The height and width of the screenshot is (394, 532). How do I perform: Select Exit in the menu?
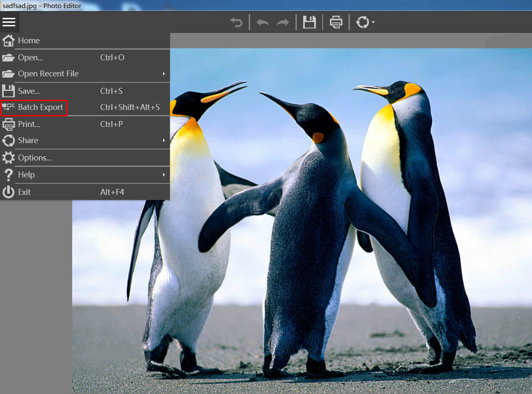pyautogui.click(x=85, y=192)
